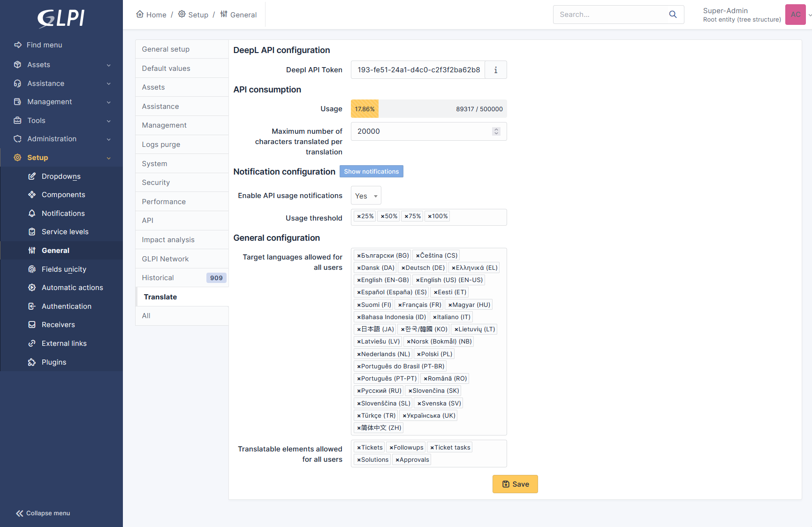Go to General breadcrumb link
The image size is (812, 527).
pos(238,15)
